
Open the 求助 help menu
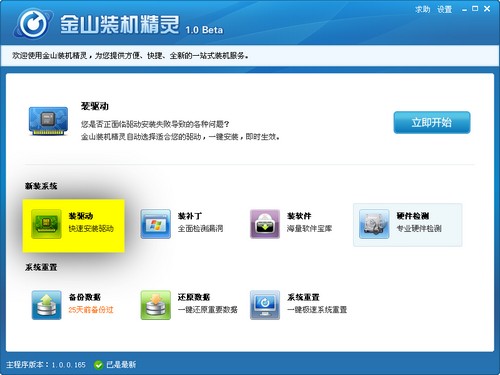pos(422,9)
